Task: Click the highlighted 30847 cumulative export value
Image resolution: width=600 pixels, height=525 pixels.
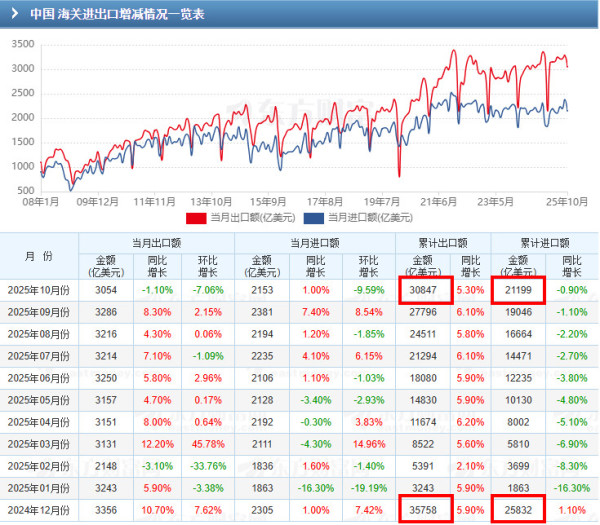Action: [x=427, y=289]
